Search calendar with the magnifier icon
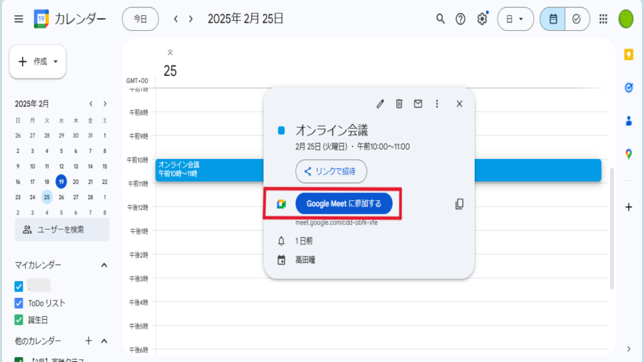Viewport: 644px width, 362px height. point(440,19)
